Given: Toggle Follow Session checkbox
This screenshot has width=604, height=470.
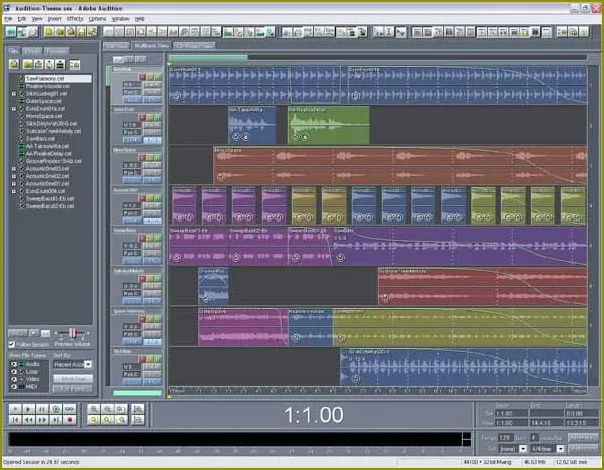Looking at the screenshot, I should [12, 344].
